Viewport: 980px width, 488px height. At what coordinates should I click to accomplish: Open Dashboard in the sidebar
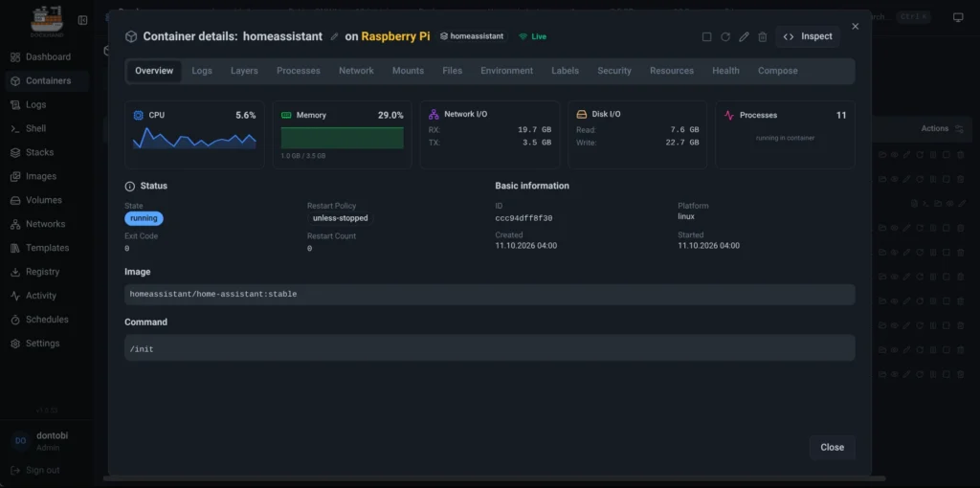coord(46,56)
